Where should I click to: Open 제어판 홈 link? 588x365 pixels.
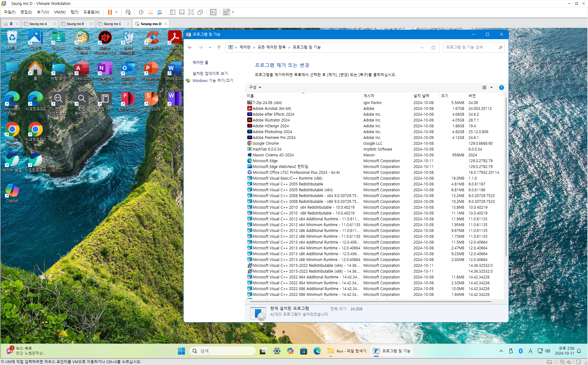coord(200,62)
